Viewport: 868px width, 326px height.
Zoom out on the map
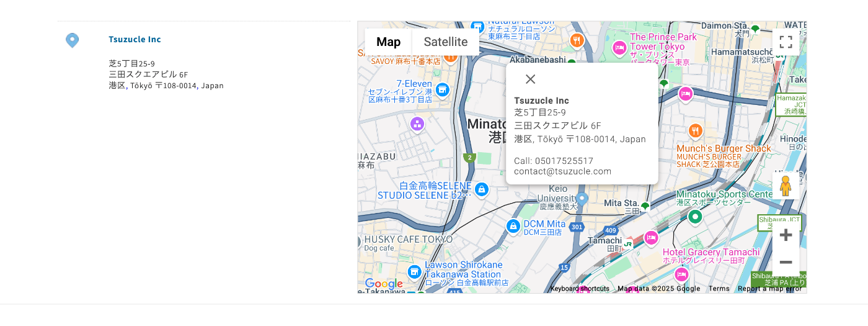coord(786,261)
